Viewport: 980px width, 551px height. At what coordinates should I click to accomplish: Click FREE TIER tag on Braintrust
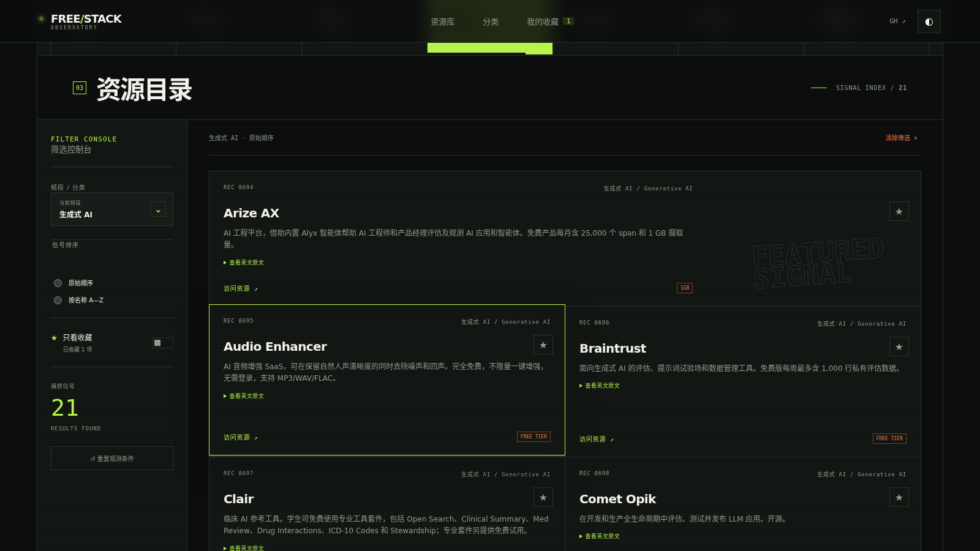click(x=889, y=438)
